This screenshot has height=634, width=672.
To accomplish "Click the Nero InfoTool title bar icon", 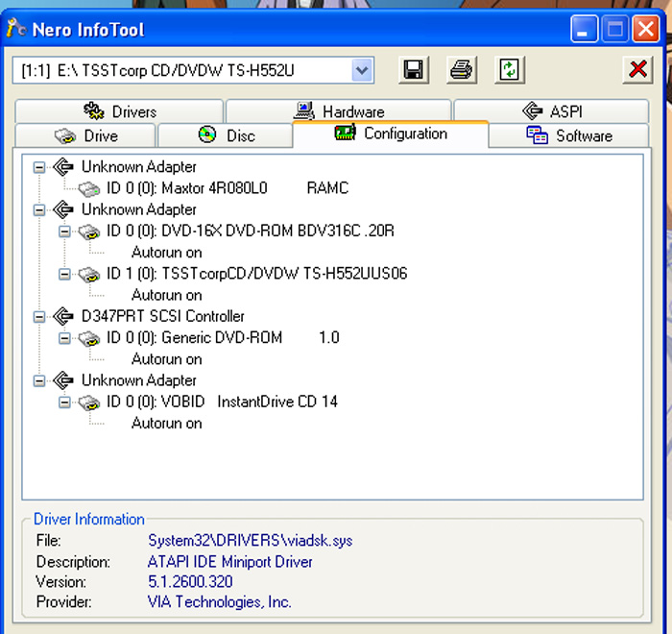I will 16,28.
